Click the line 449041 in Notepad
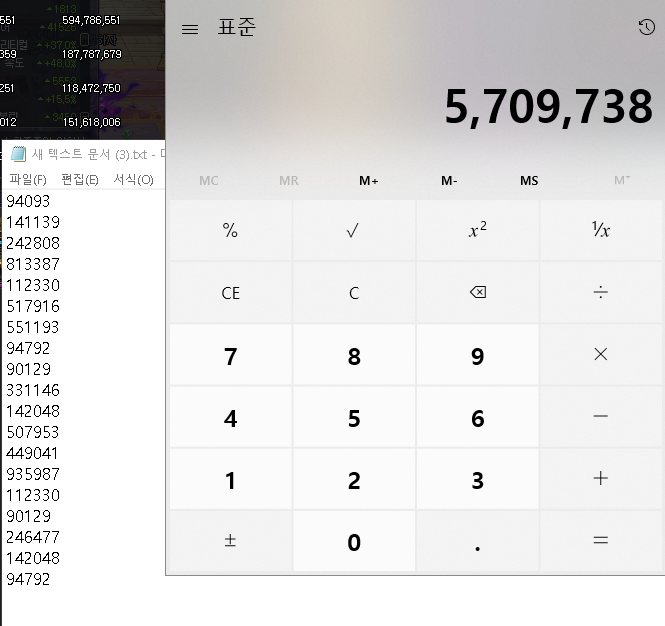The width and height of the screenshot is (665, 626). 32,453
